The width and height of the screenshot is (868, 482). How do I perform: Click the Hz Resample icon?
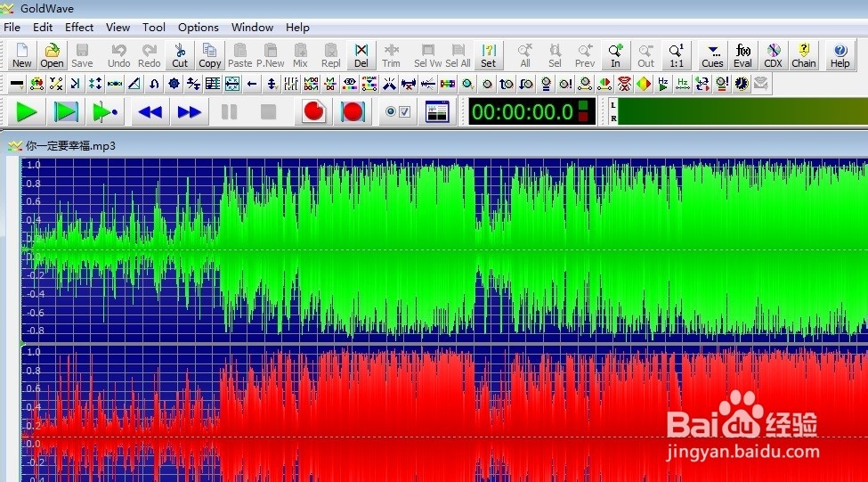tap(683, 84)
